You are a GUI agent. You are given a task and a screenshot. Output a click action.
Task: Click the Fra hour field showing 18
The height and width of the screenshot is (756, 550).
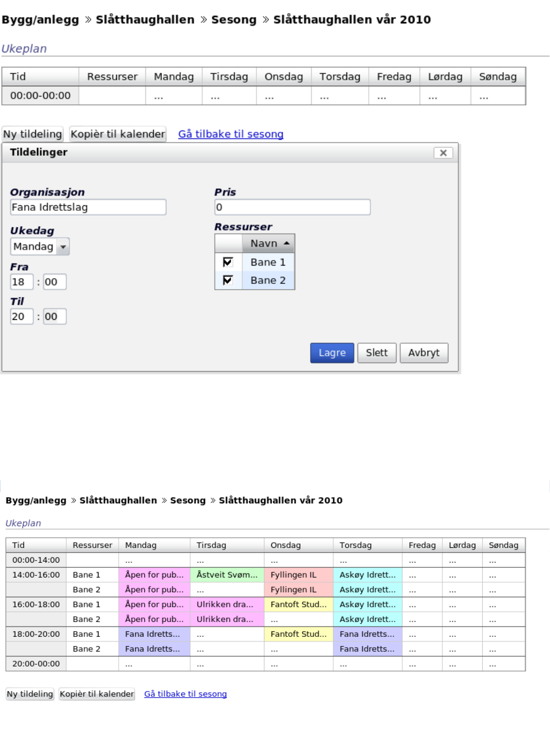pyautogui.click(x=21, y=282)
